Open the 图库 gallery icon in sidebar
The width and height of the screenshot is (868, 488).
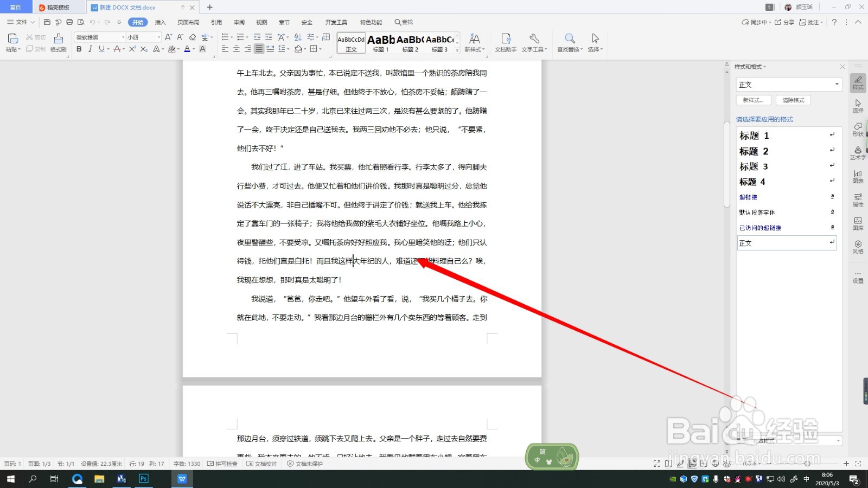[858, 223]
